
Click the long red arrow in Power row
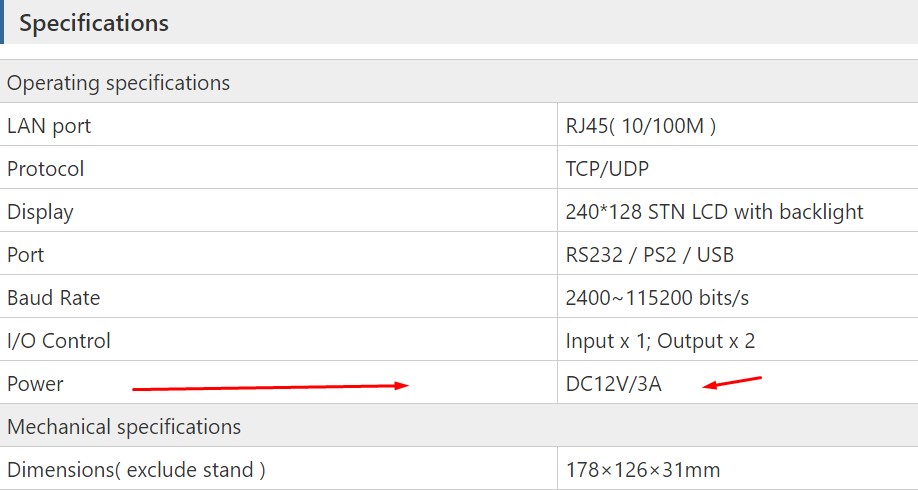(270, 387)
